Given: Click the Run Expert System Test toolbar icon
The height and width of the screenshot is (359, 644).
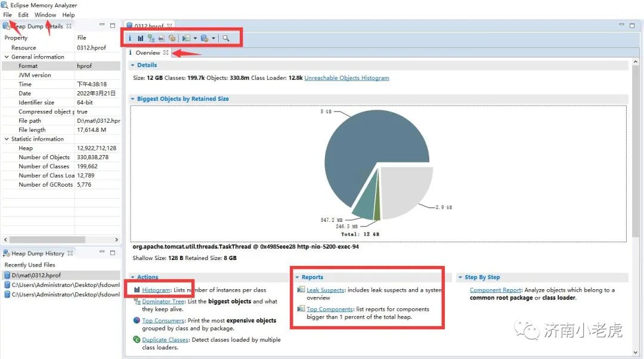Looking at the screenshot, I should [x=186, y=38].
